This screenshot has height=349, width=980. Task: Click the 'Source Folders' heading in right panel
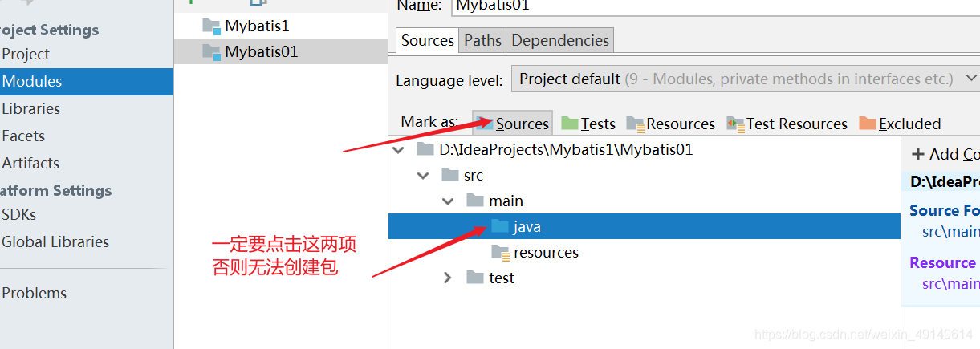point(945,210)
